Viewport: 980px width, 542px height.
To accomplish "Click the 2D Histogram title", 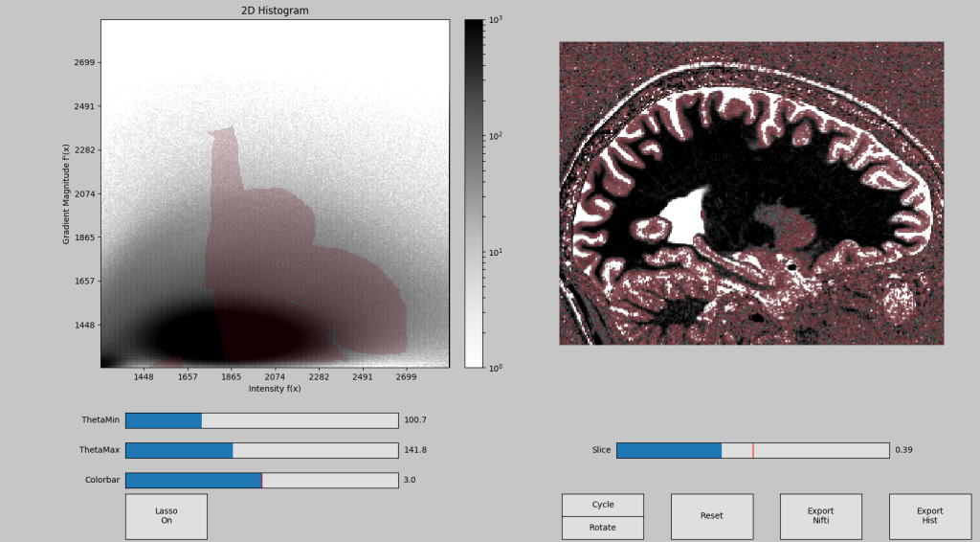I will [x=275, y=11].
